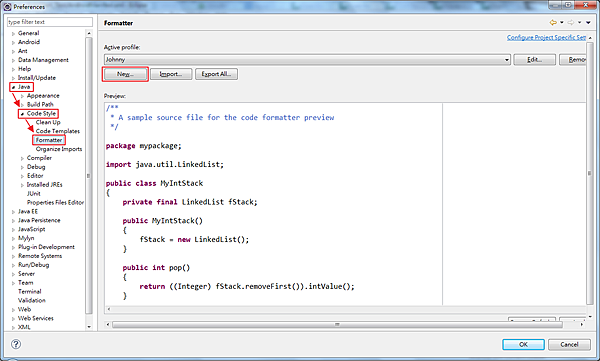Open the Active profile combo box

coord(307,59)
